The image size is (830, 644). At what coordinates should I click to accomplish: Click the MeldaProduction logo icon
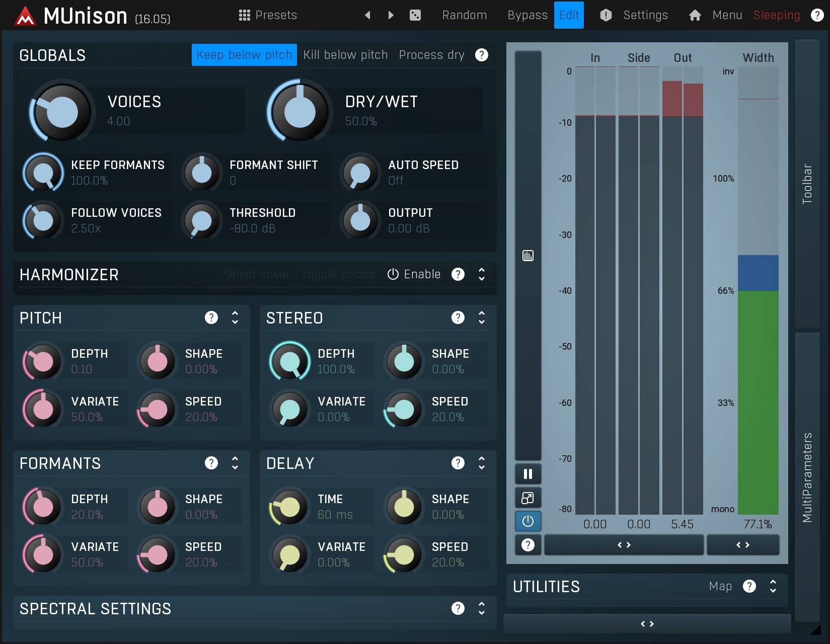(25, 16)
